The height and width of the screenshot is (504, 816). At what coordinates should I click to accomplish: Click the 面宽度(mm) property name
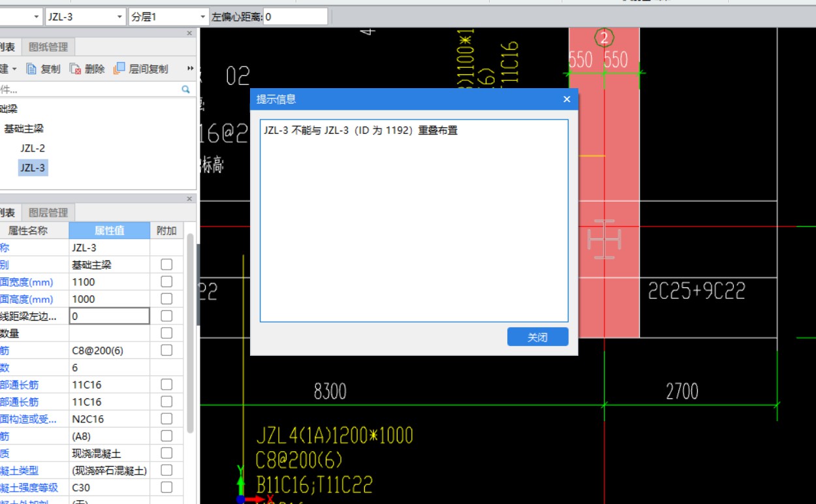click(27, 282)
